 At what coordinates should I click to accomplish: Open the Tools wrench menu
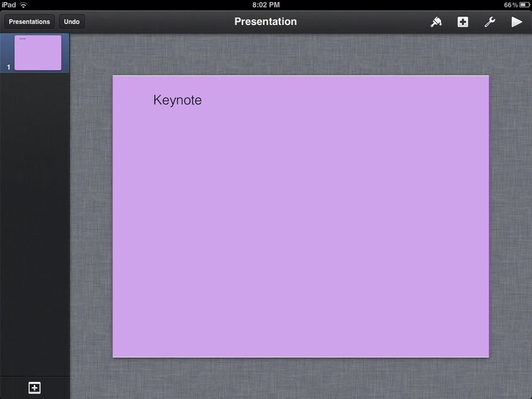tap(489, 22)
